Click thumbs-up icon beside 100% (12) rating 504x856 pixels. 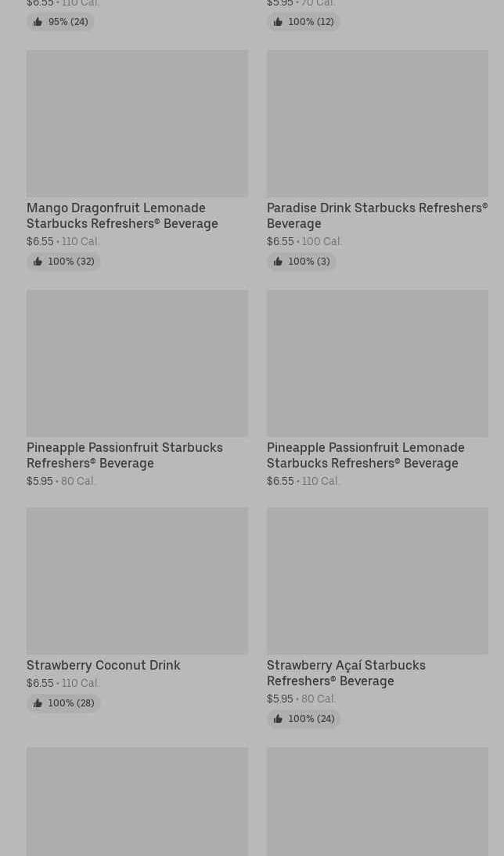point(278,22)
